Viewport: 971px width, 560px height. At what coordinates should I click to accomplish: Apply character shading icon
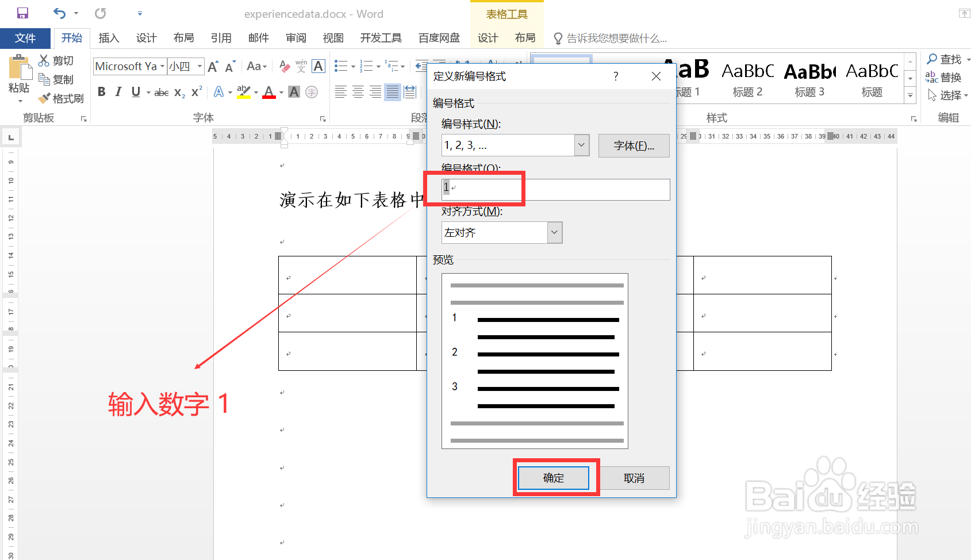294,92
